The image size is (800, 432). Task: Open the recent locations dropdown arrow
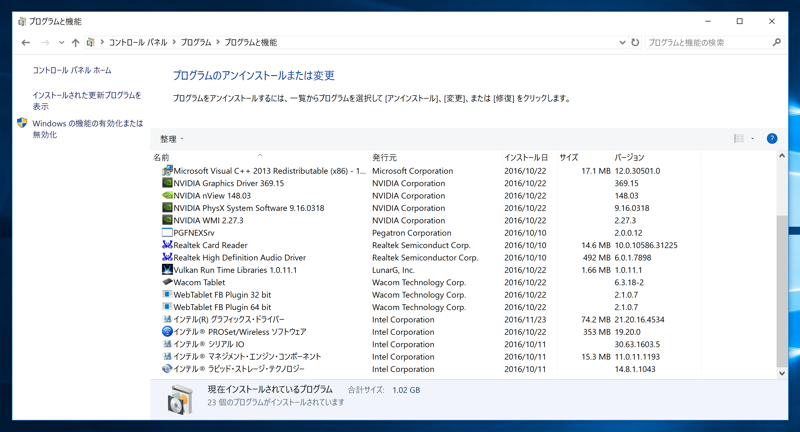61,43
